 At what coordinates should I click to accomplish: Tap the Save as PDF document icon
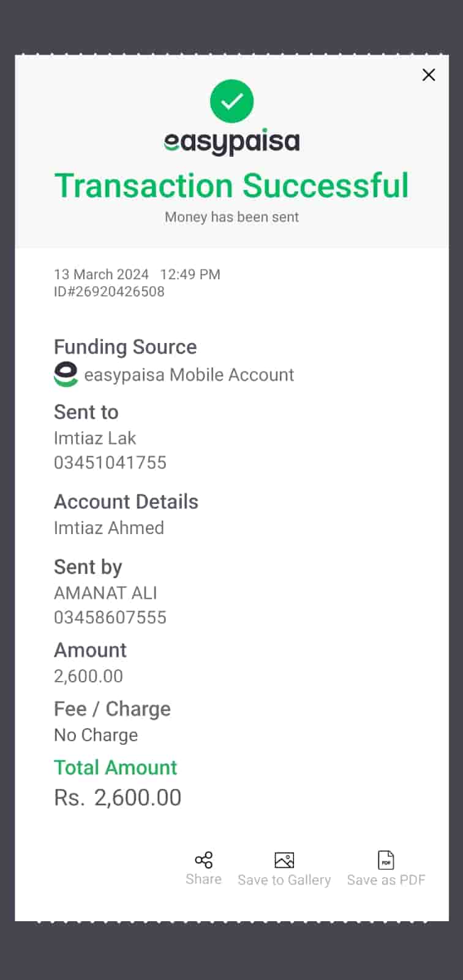[386, 860]
